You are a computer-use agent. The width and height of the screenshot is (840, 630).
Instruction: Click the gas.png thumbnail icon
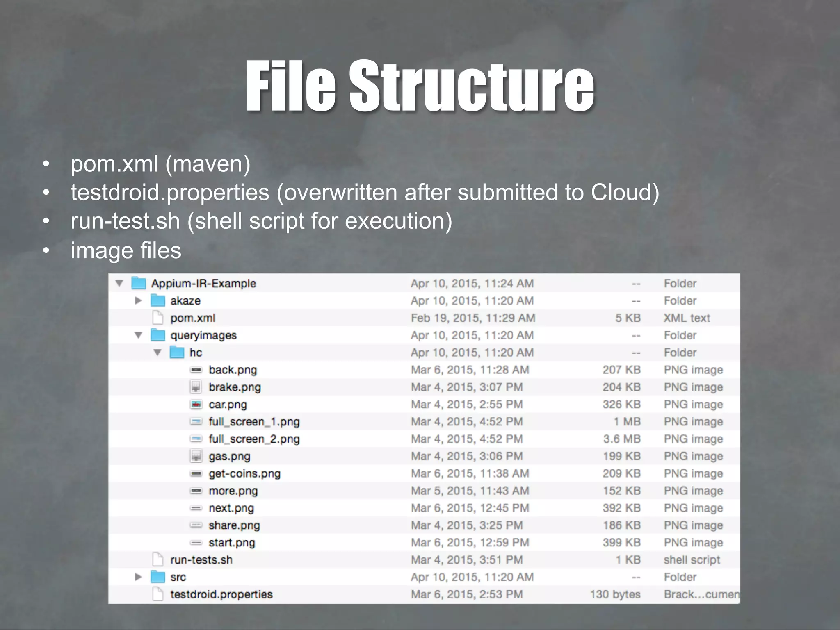point(196,456)
